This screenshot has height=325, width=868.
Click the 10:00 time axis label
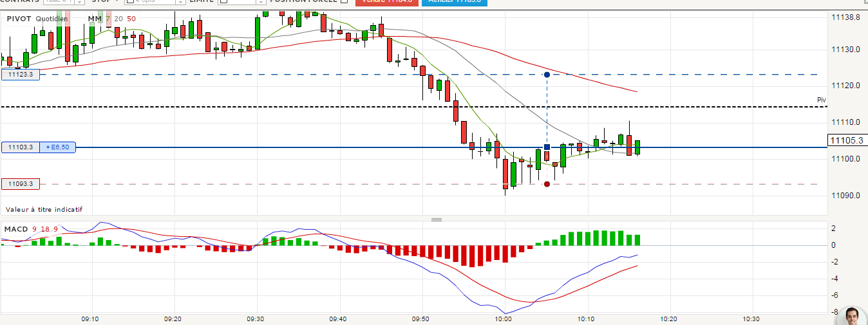point(504,319)
